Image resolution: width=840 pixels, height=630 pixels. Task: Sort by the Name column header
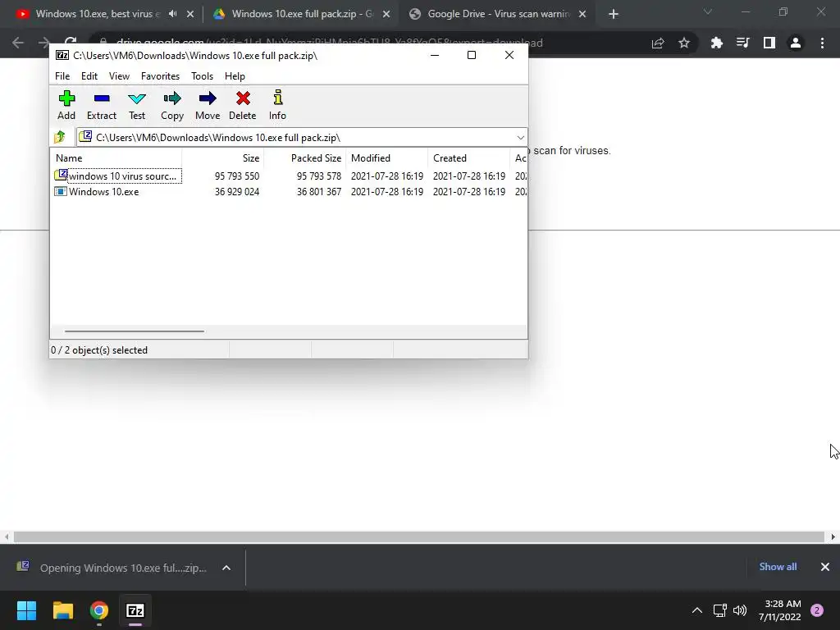[x=116, y=158]
